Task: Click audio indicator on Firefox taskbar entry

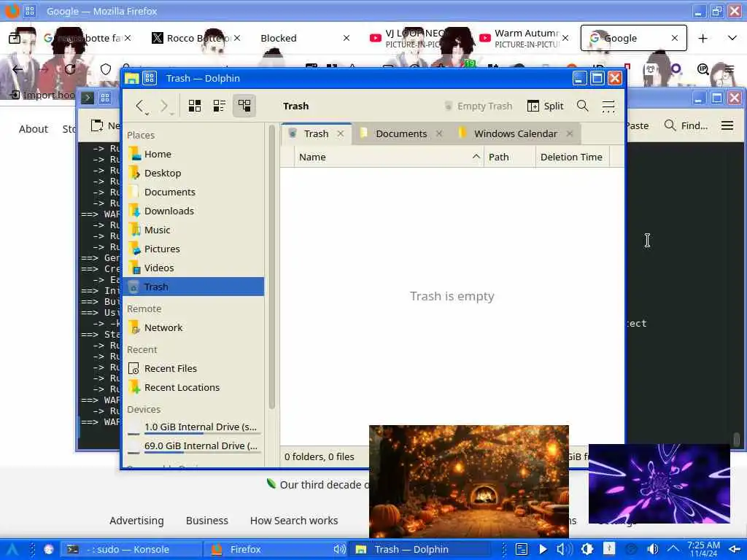Action: click(x=339, y=550)
